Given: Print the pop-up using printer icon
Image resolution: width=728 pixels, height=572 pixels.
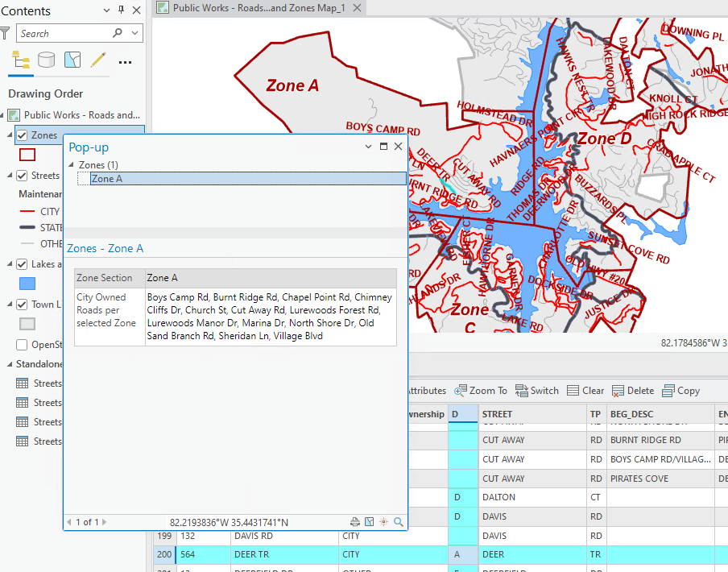Looking at the screenshot, I should 355,522.
